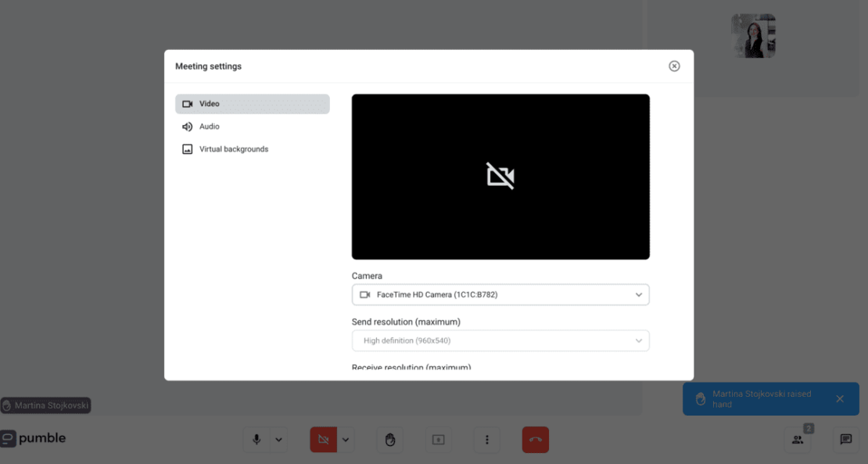868x464 pixels.
Task: Select High definition (960x540) resolution option
Action: coord(500,341)
